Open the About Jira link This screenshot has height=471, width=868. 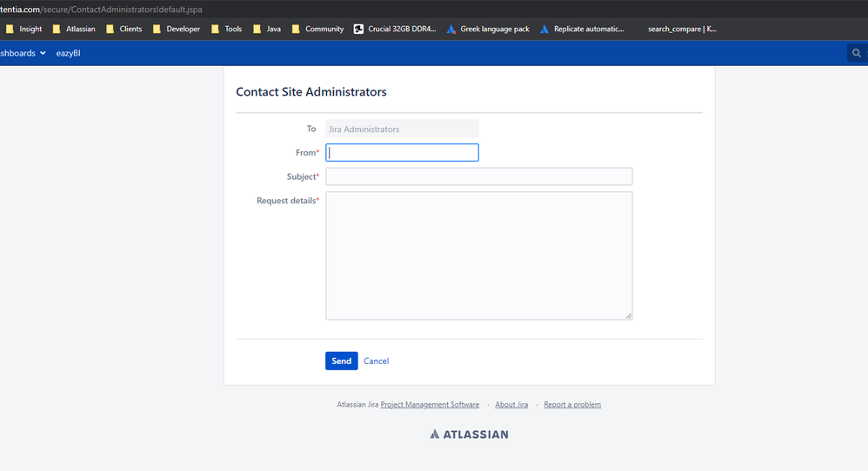point(511,405)
